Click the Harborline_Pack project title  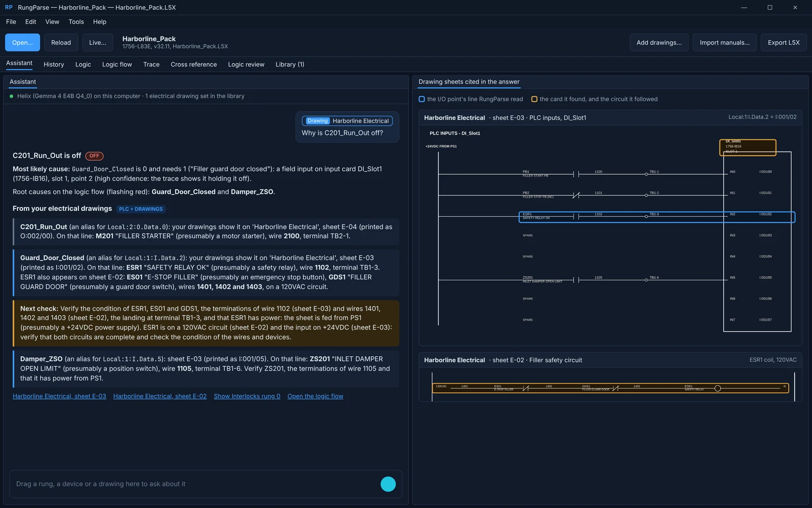click(149, 39)
